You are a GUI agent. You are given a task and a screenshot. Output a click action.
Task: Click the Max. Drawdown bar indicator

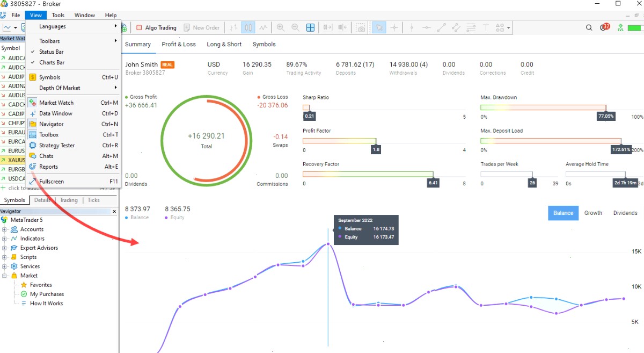pos(543,107)
